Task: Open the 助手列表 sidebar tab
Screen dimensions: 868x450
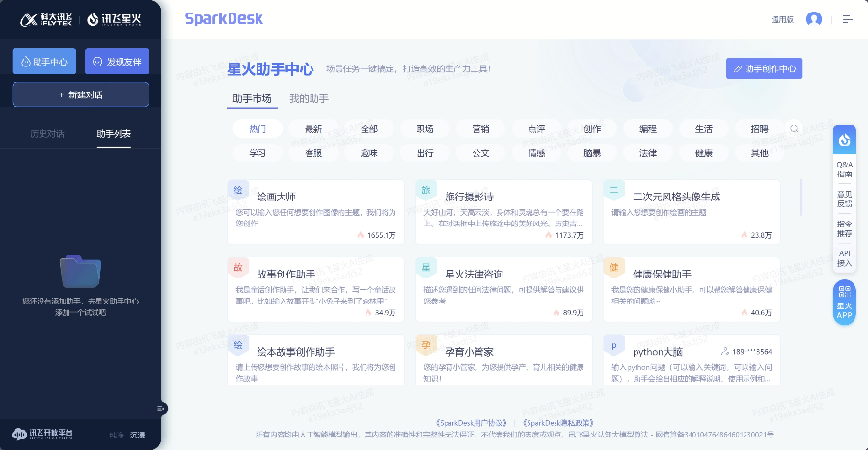Action: 114,134
